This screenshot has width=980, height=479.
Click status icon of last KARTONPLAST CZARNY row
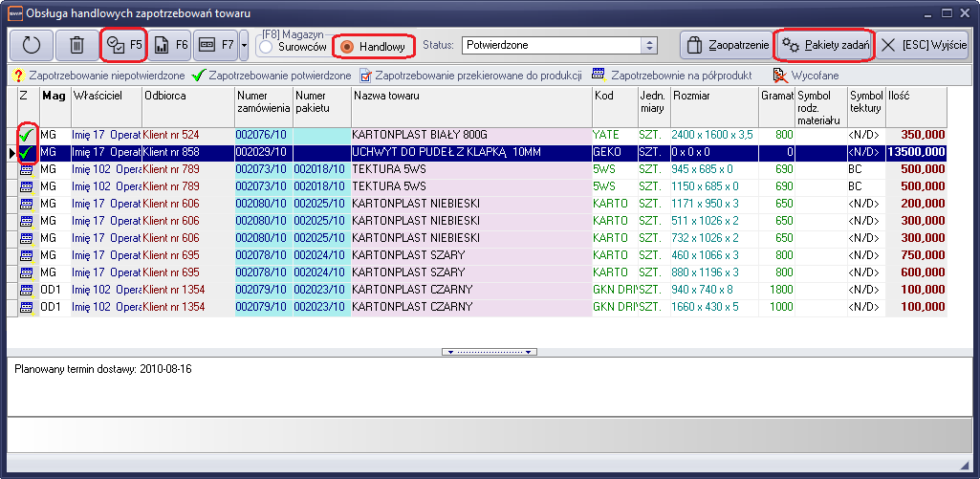click(26, 307)
